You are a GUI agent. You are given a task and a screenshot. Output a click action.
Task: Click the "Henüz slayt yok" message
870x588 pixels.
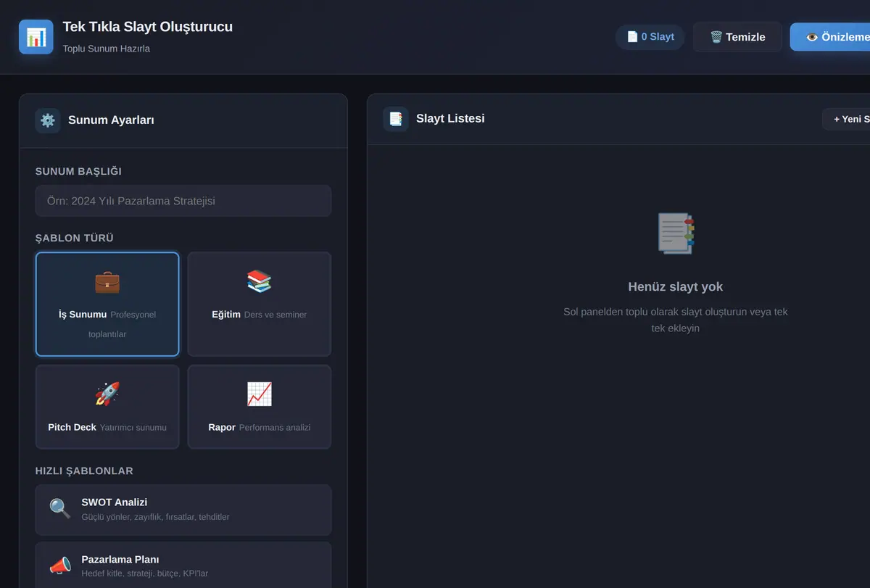(676, 286)
